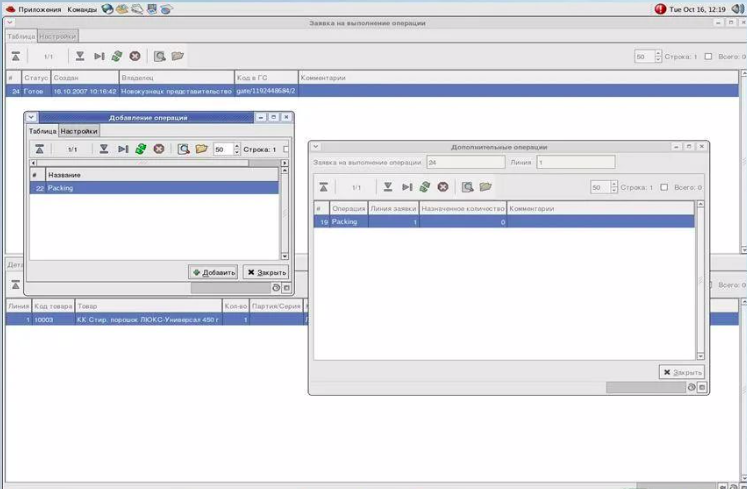Image resolution: width=747 pixels, height=489 pixels.
Task: Go to first record in main window toolbar
Action: 16,56
